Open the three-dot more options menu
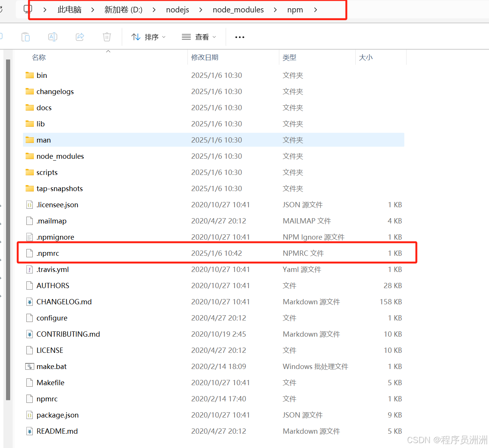This screenshot has width=489, height=448. [240, 37]
